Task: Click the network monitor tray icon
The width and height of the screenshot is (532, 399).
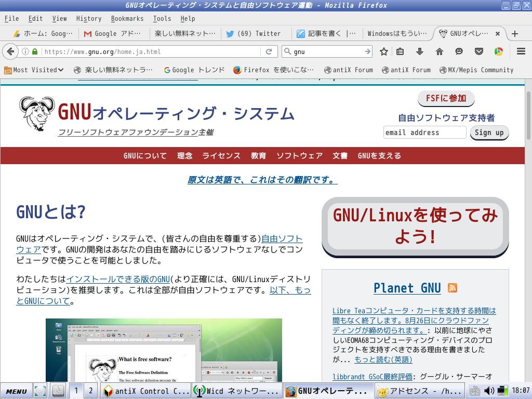Action: (x=502, y=391)
